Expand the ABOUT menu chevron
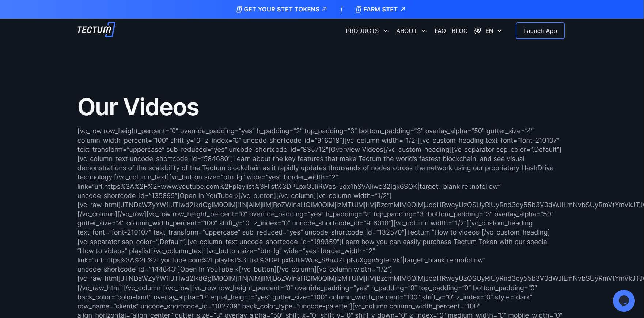 coord(424,31)
